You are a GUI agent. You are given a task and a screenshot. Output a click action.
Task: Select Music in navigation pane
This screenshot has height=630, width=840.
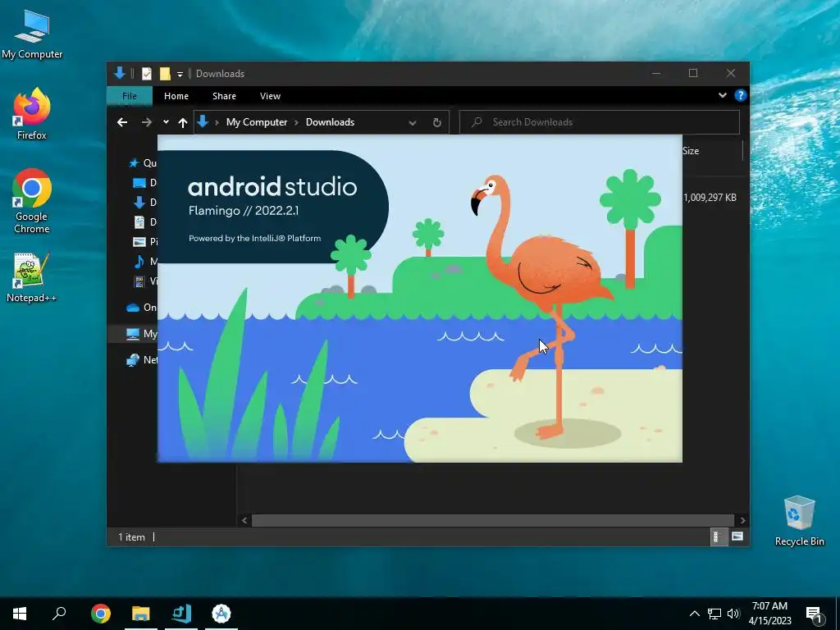tap(144, 262)
